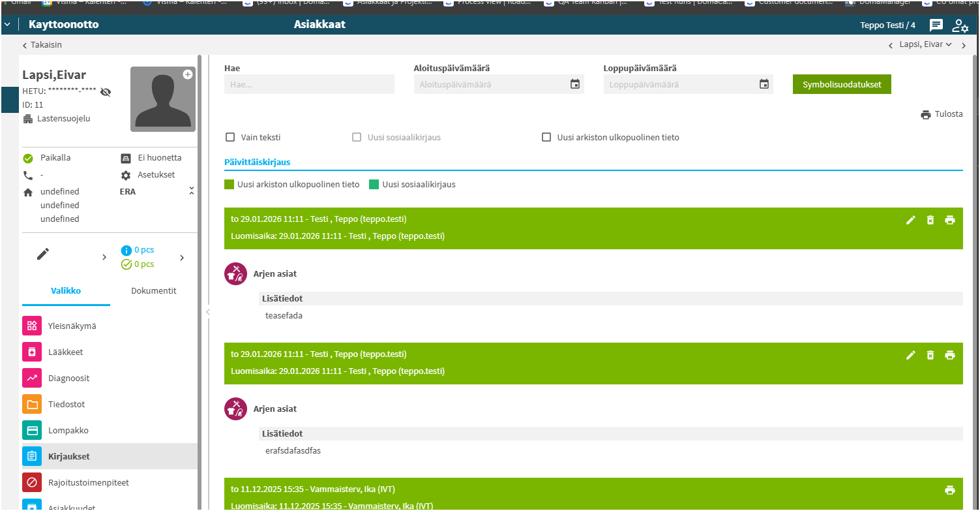Add profile photo via plus icon
This screenshot has height=511, width=980.
click(188, 74)
